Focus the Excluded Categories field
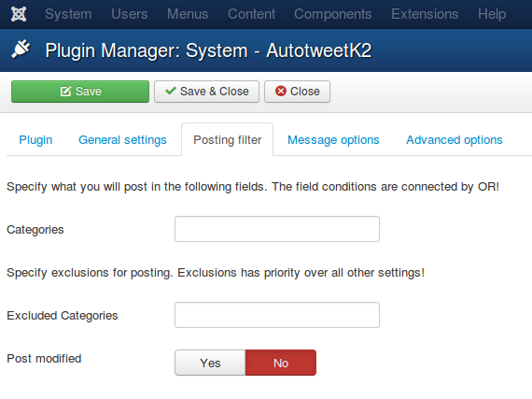 click(277, 315)
